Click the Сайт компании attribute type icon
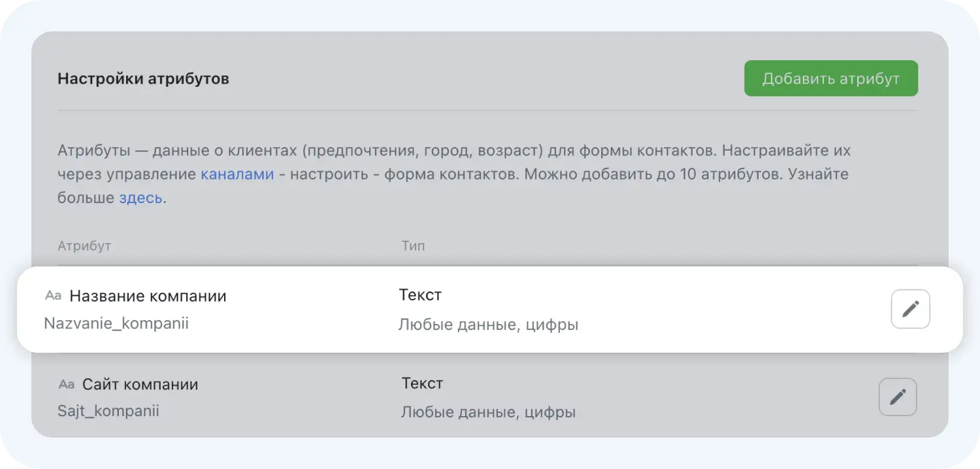Viewport: 980px width, 469px height. click(66, 384)
